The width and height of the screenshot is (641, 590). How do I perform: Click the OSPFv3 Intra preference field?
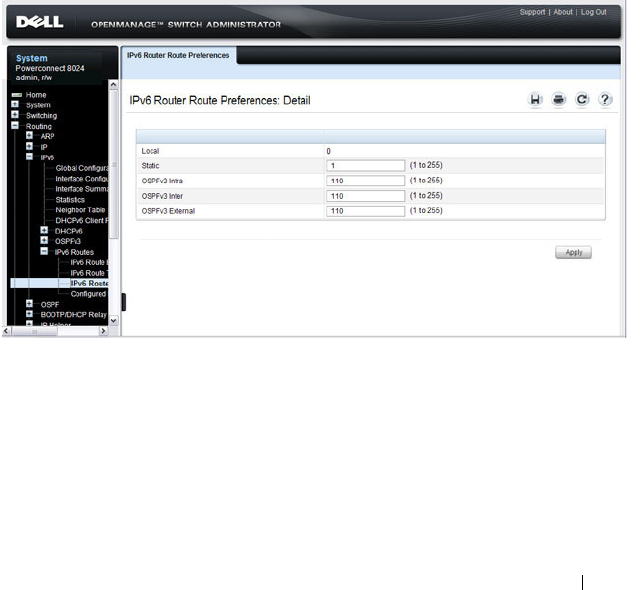365,181
